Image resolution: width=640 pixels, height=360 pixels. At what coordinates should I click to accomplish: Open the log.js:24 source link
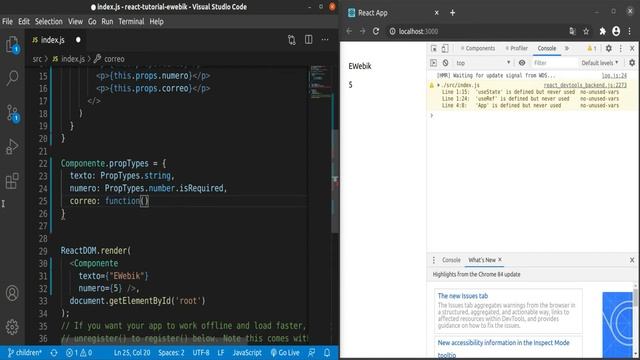[x=614, y=76]
